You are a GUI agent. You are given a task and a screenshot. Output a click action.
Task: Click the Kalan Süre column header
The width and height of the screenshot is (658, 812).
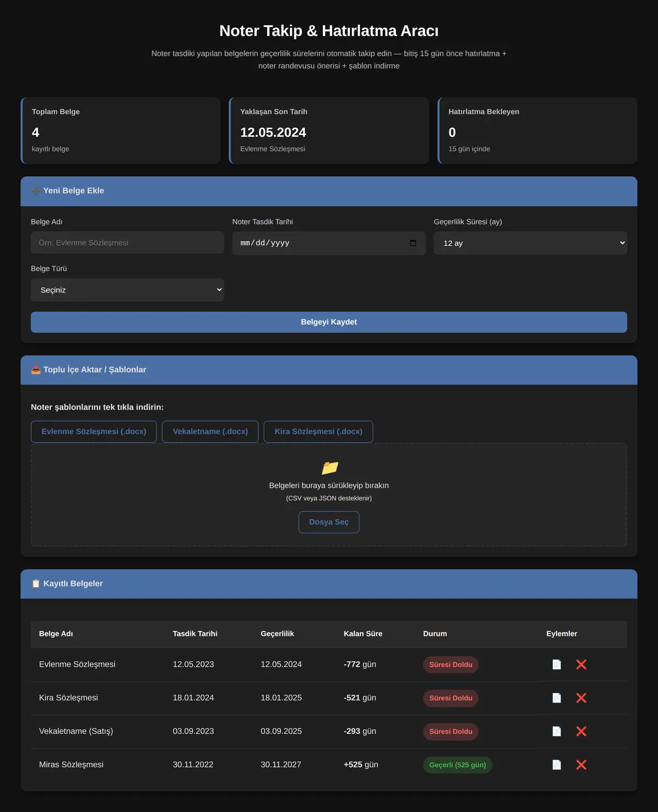[x=363, y=634]
